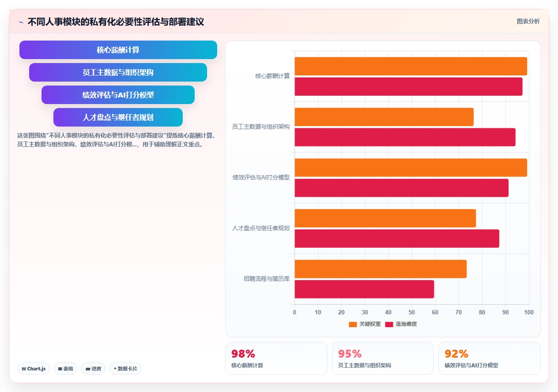The width and height of the screenshot is (558, 392).
Task: Click the Chart.js tag chip
Action: [34, 369]
